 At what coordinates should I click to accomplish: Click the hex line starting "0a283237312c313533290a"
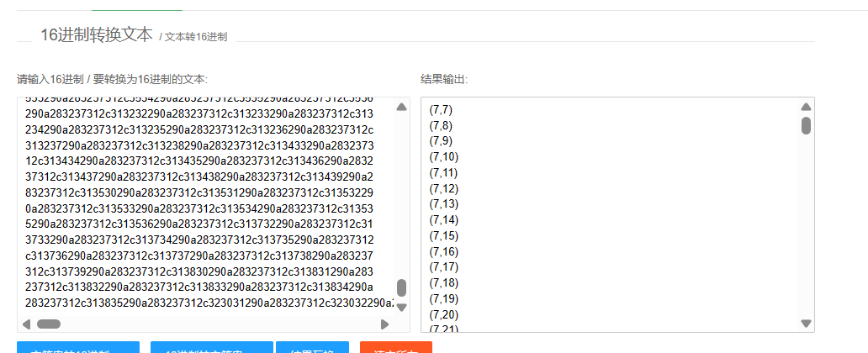coord(199,208)
